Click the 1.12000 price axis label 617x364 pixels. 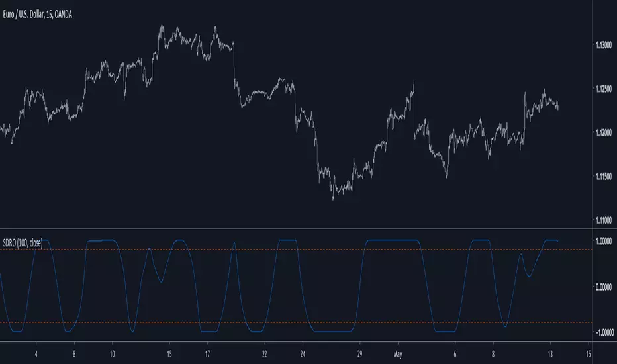(604, 132)
